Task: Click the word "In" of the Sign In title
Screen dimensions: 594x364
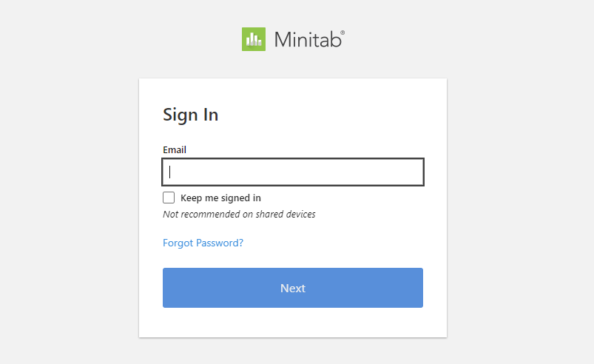Action: click(x=210, y=115)
